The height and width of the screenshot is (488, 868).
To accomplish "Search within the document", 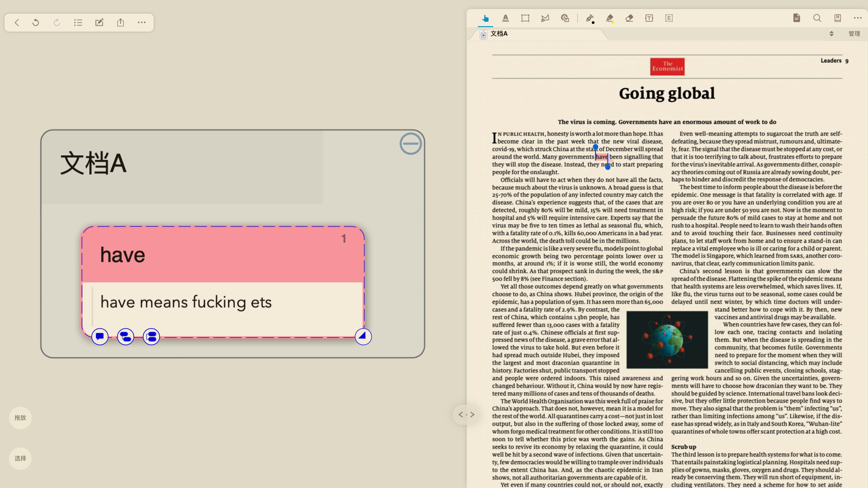I will tap(817, 18).
